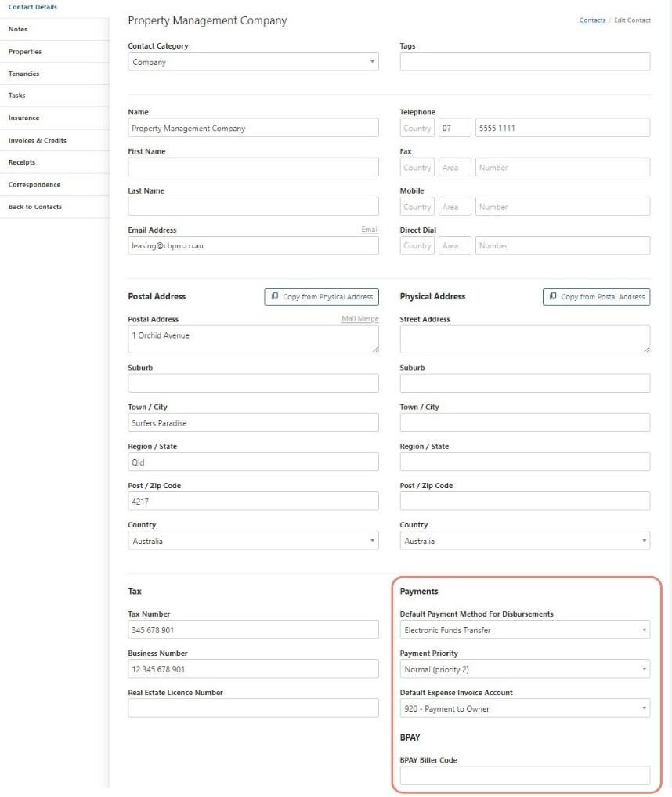Select the Insurance sidebar item
Screen dimensions: 672x797
point(23,118)
